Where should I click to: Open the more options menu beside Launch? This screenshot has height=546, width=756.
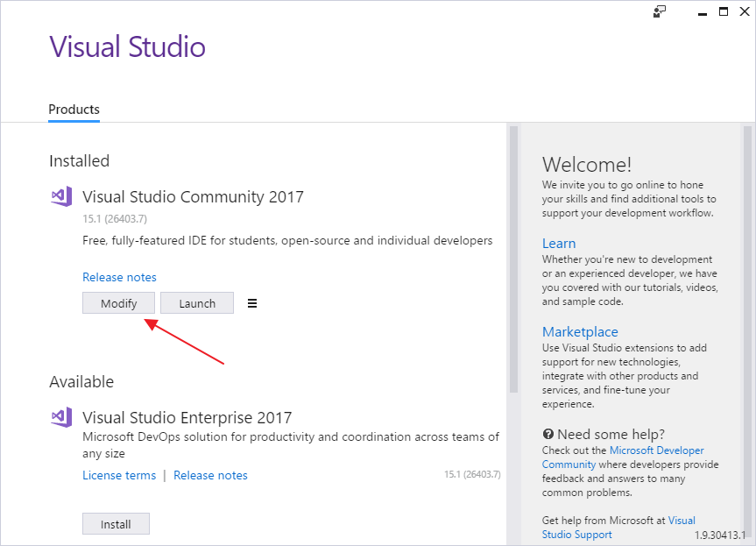pyautogui.click(x=252, y=303)
